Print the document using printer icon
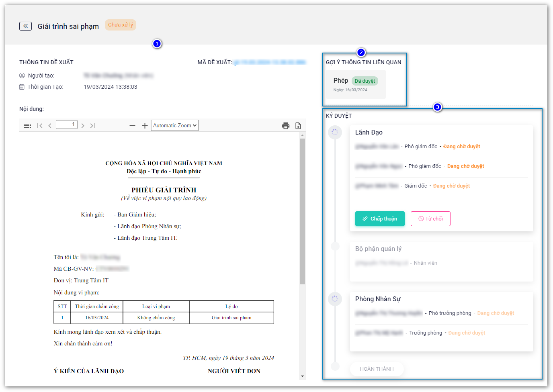Screen dimensions: 553x392 click(x=286, y=126)
